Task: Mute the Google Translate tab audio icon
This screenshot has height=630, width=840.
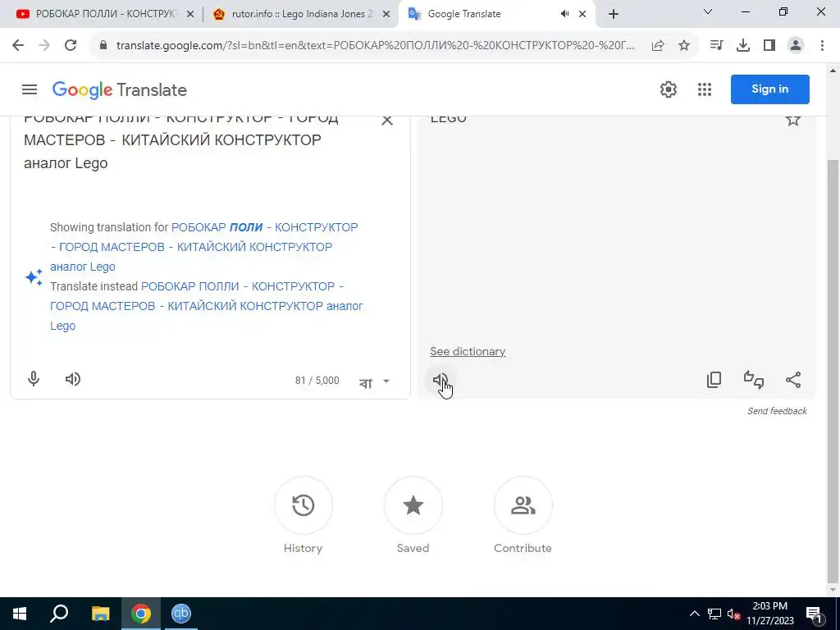Action: [x=564, y=14]
